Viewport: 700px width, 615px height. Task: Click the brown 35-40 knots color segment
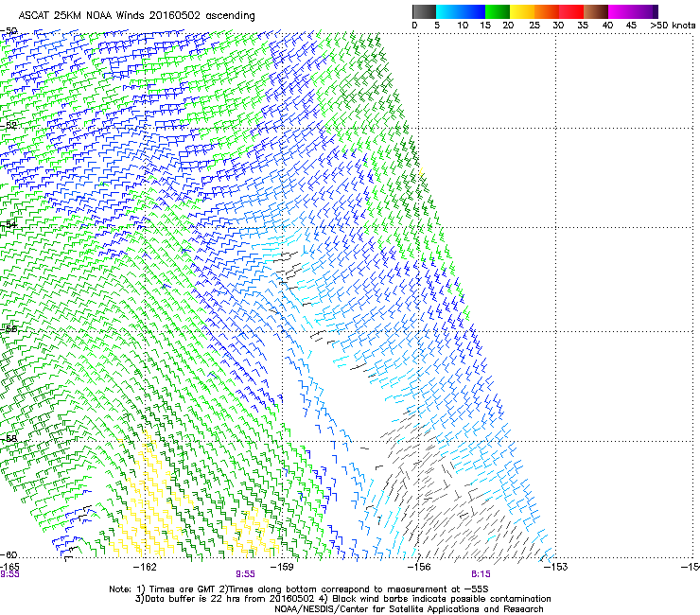(596, 11)
